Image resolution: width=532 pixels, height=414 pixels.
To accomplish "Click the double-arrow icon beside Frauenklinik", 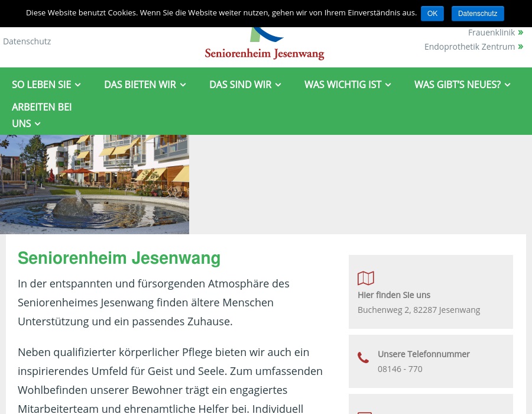I will 520,32.
